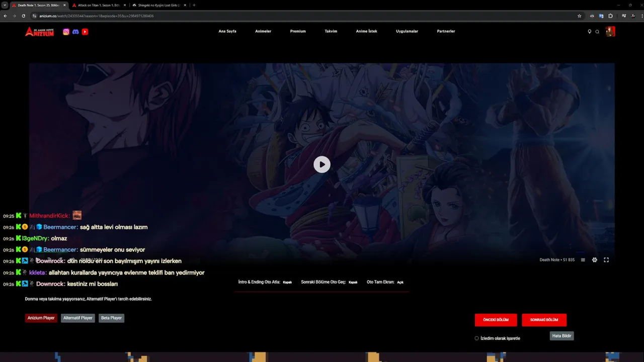This screenshot has width=644, height=362.
Task: Open a new browser tab
Action: pyautogui.click(x=194, y=5)
